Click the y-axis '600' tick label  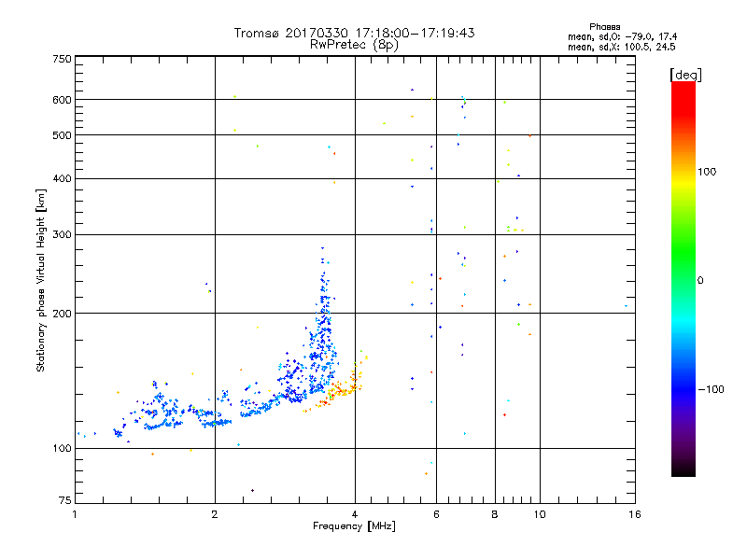coord(62,100)
